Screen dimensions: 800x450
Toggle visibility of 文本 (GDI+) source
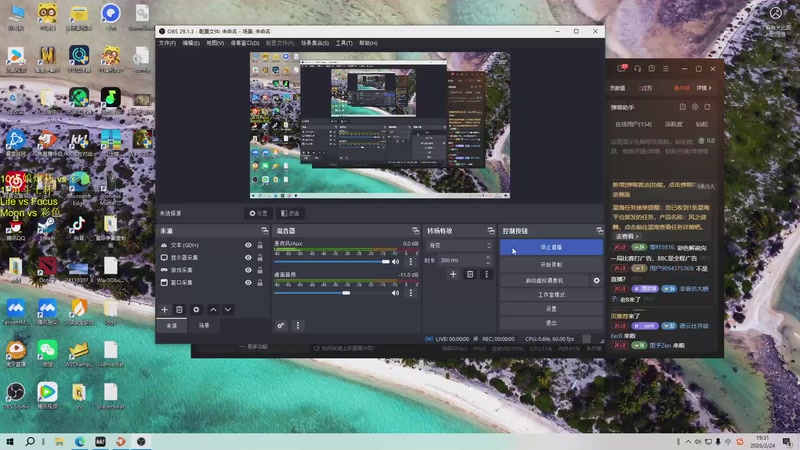(x=248, y=245)
